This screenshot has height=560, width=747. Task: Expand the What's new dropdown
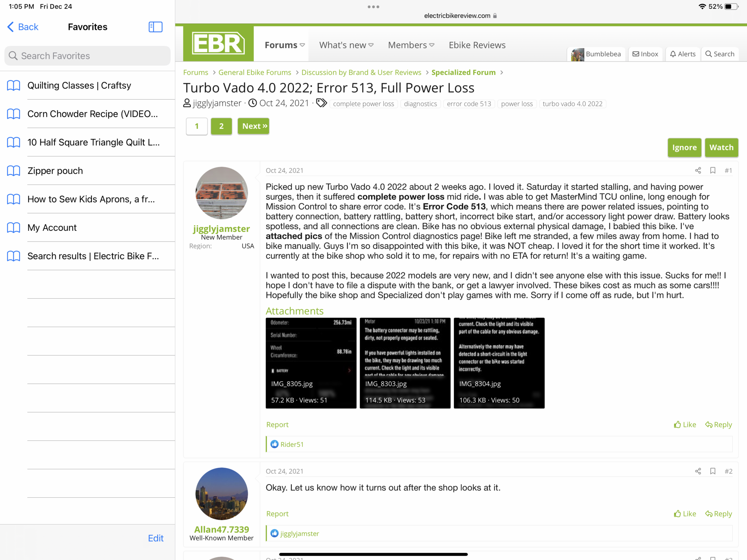(371, 45)
